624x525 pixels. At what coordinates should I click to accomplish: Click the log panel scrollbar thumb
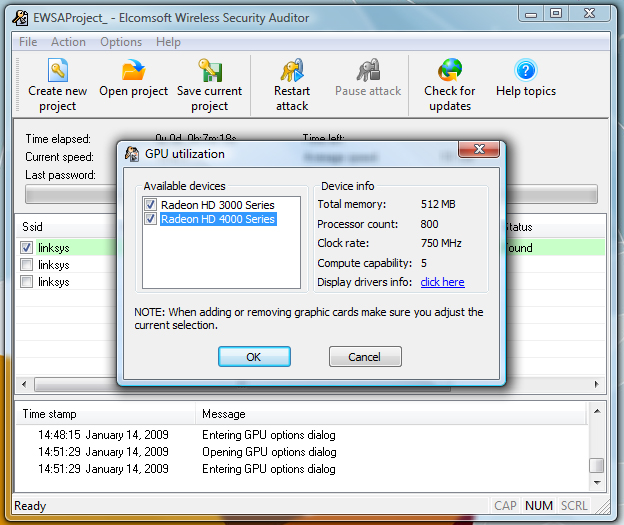click(597, 465)
